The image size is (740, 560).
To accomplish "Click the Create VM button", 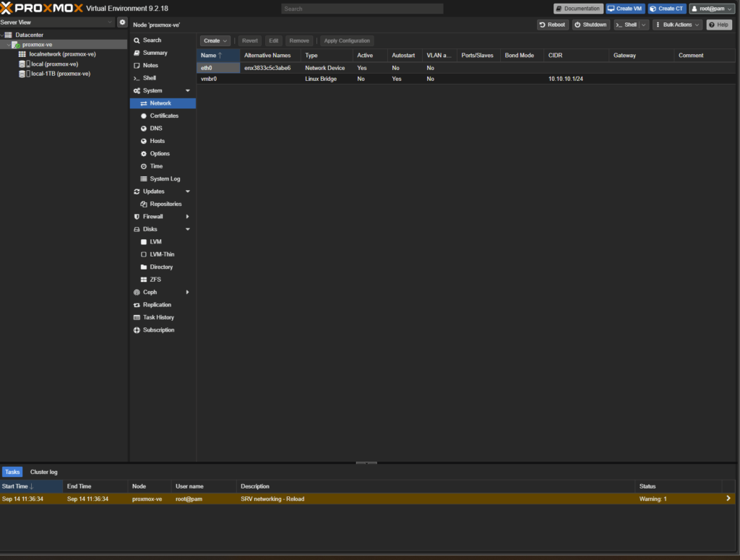I will click(625, 9).
